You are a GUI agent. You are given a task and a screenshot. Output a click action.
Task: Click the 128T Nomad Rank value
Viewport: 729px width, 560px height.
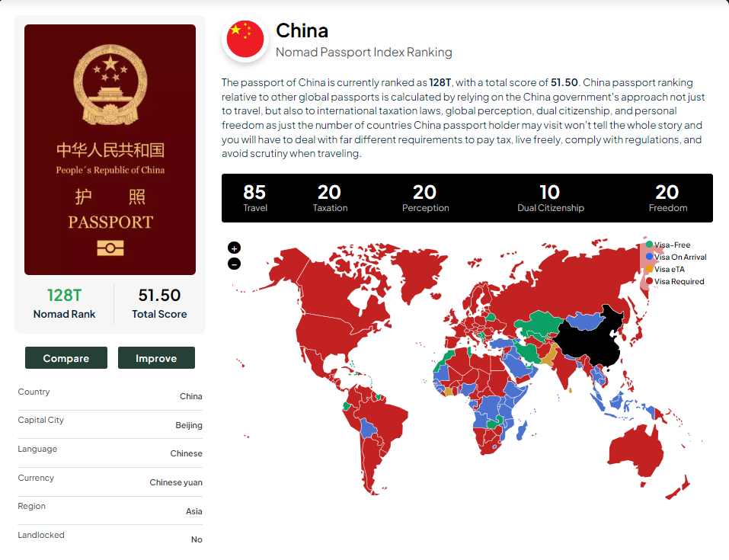64,296
